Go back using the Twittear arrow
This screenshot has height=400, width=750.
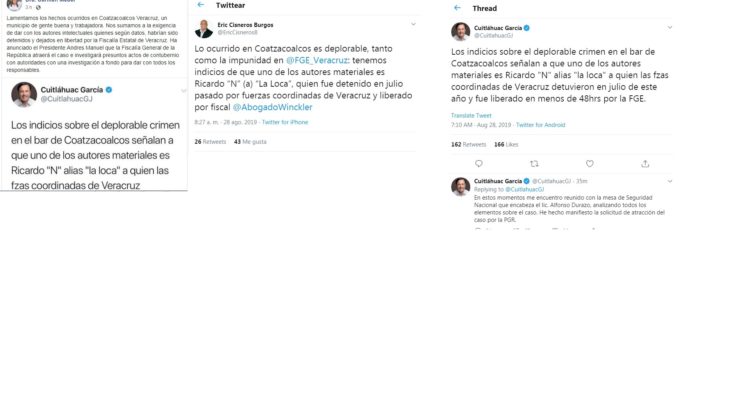click(x=201, y=5)
